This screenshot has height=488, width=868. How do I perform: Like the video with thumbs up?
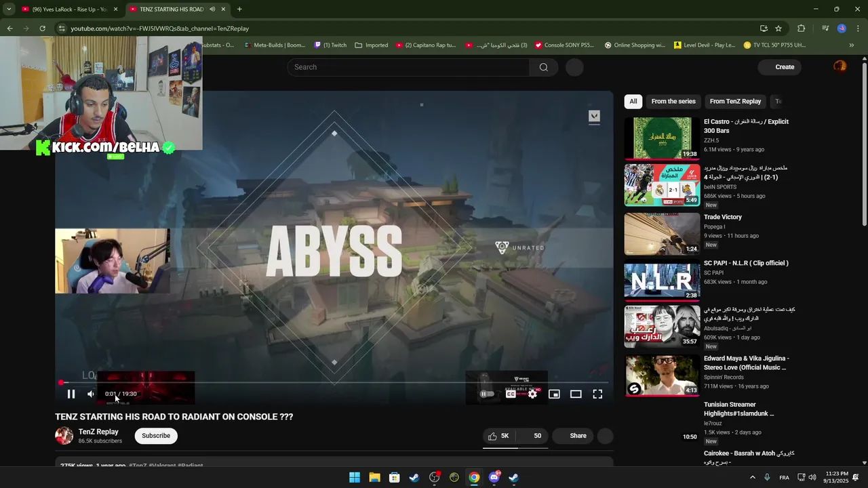[x=499, y=436]
